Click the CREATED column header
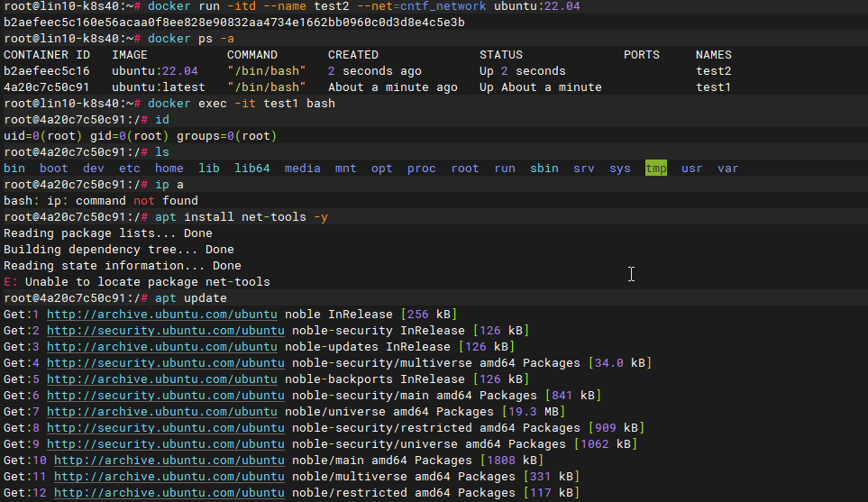 353,55
